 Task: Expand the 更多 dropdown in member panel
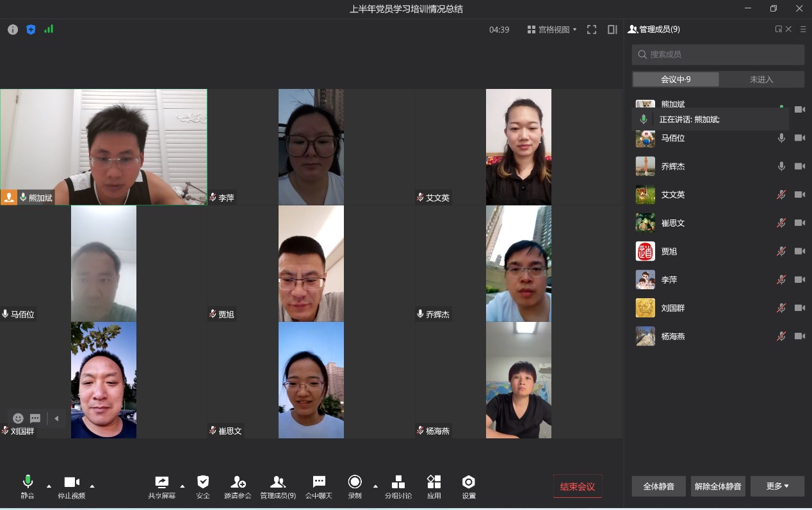tap(777, 486)
